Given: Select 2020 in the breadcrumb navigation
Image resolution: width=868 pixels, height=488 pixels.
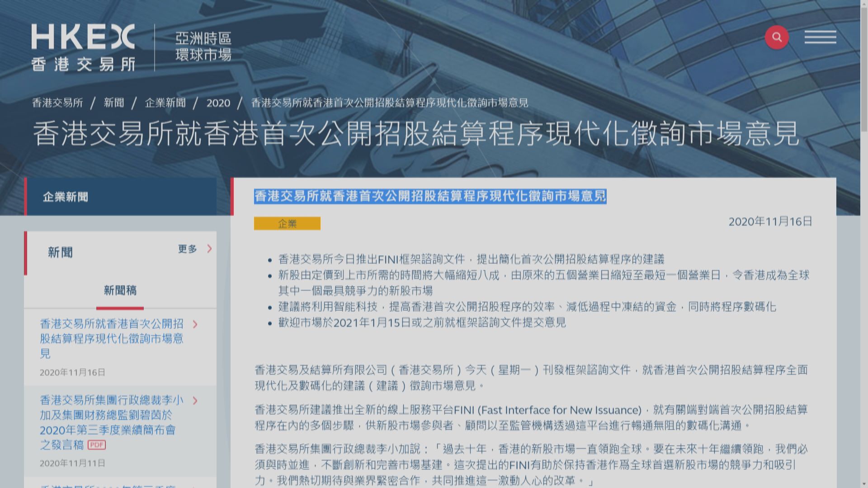Looking at the screenshot, I should tap(217, 103).
